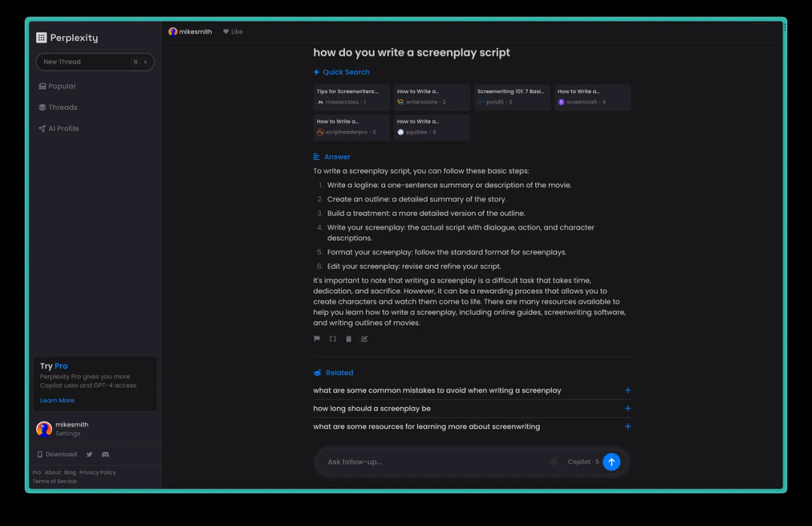Click the square brackets icon under the answer
Viewport: 812px width, 526px height.
(x=332, y=339)
